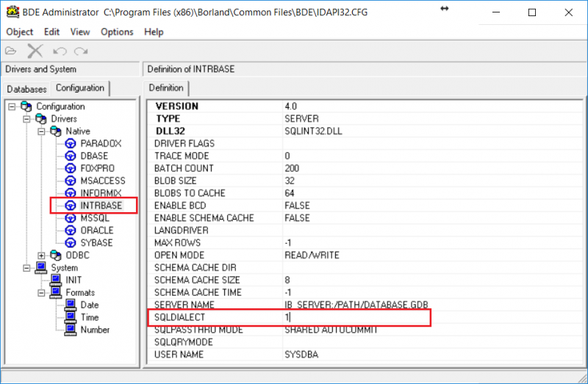Select the INTRBASE driver icon
The image size is (588, 384).
tap(70, 206)
